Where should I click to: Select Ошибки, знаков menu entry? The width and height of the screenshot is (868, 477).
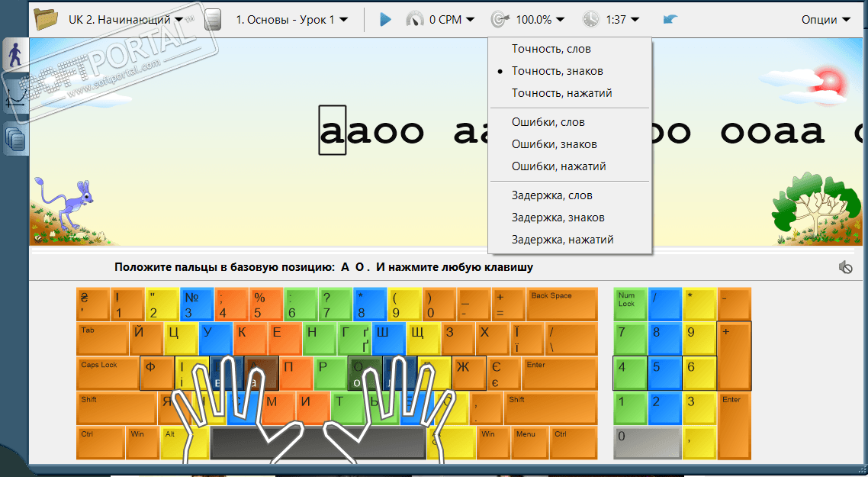[571, 144]
